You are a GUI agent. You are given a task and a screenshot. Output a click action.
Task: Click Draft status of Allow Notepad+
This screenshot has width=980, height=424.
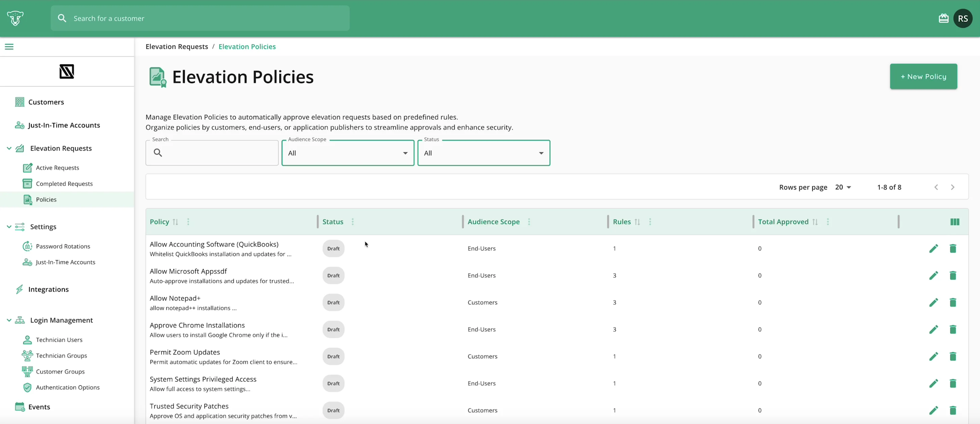click(333, 302)
